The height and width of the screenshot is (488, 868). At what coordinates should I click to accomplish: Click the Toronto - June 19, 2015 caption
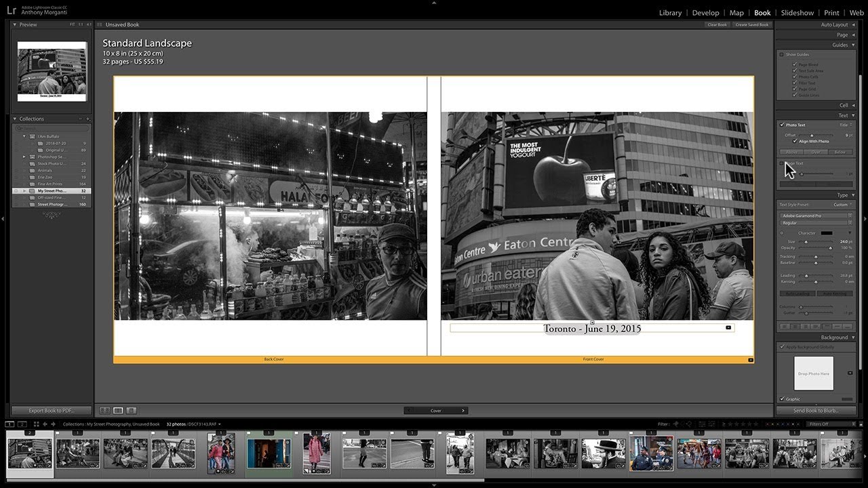592,329
